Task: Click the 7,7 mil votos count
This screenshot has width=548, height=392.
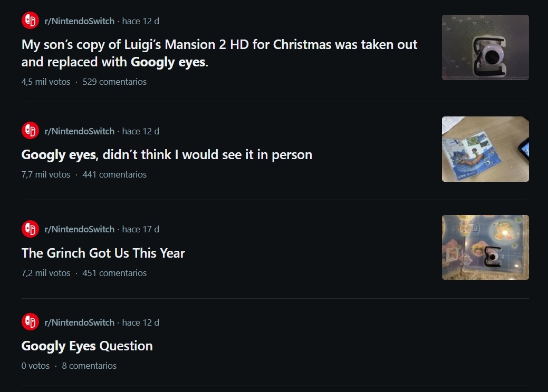Action: click(46, 174)
